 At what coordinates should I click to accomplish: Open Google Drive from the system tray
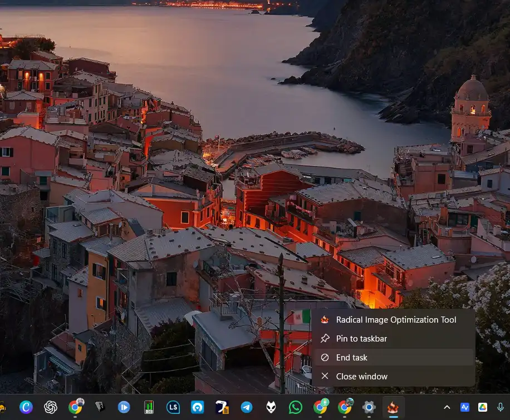tap(482, 407)
